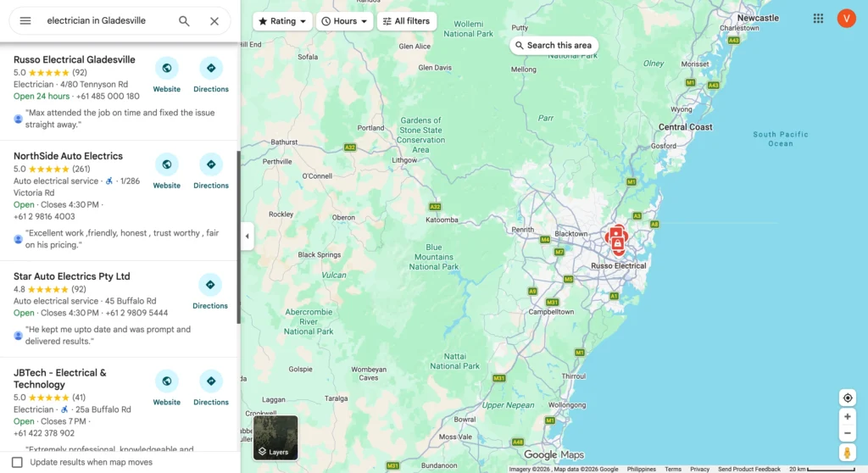Open the Layers map thumbnail

275,437
